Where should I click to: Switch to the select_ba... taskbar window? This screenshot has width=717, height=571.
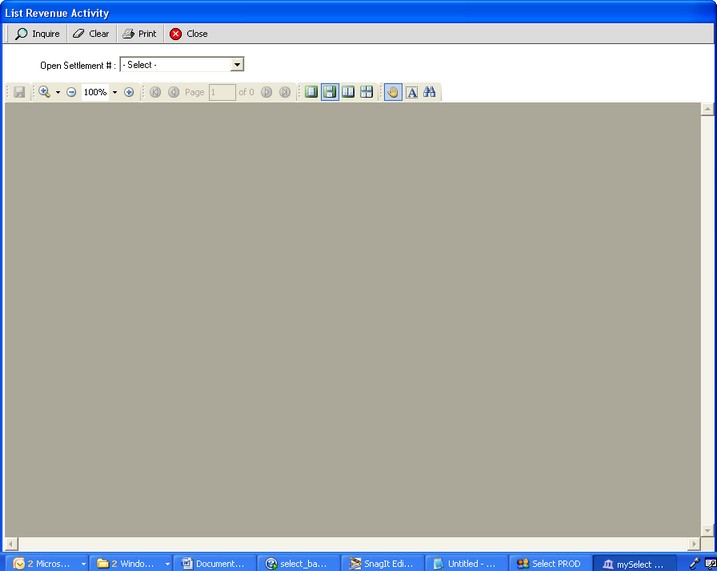tap(298, 563)
